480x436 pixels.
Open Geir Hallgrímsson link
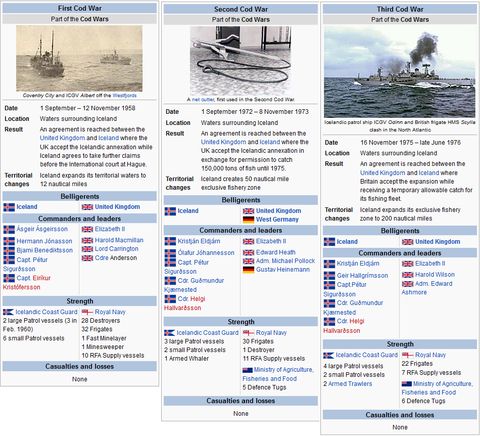tap(362, 276)
